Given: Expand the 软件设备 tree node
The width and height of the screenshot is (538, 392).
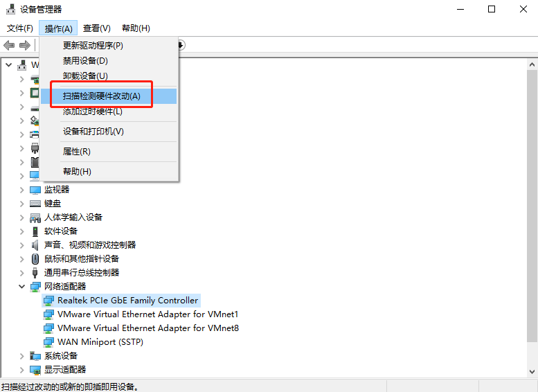Looking at the screenshot, I should tap(22, 231).
